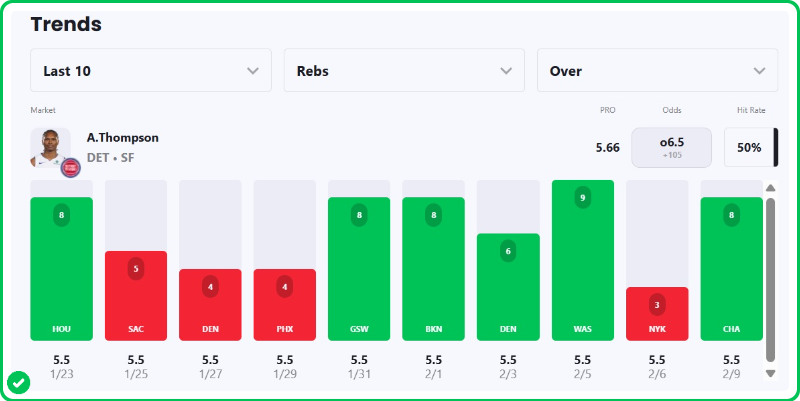This screenshot has width=800, height=401.
Task: Click the CHA game bar from 2/9
Action: (x=731, y=268)
